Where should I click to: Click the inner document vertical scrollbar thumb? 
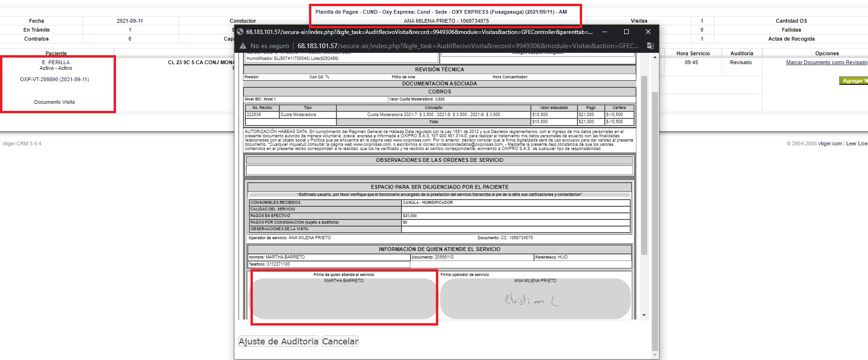click(x=644, y=165)
